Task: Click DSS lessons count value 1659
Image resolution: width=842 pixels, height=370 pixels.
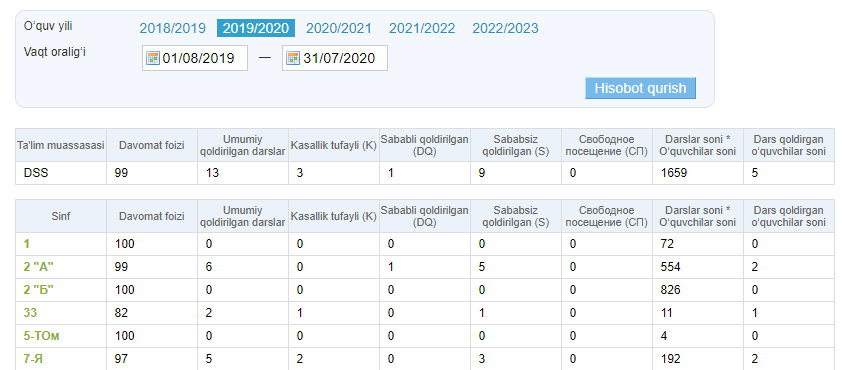Action: (673, 173)
